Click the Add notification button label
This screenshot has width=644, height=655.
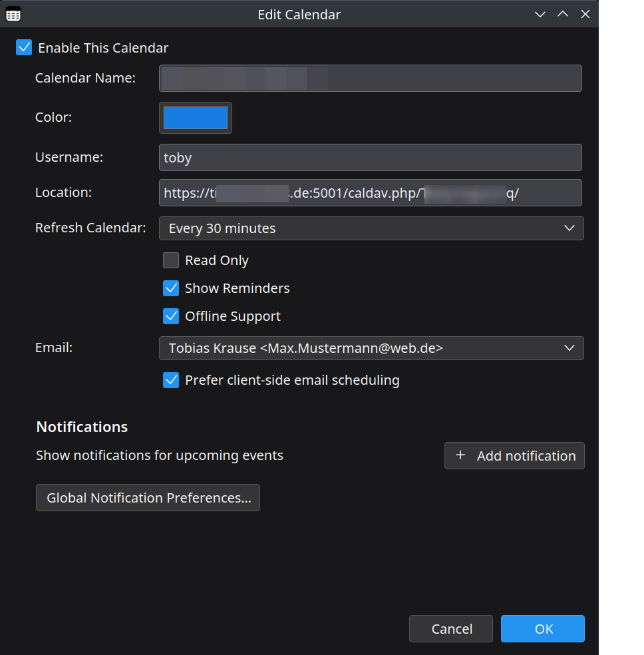[526, 456]
